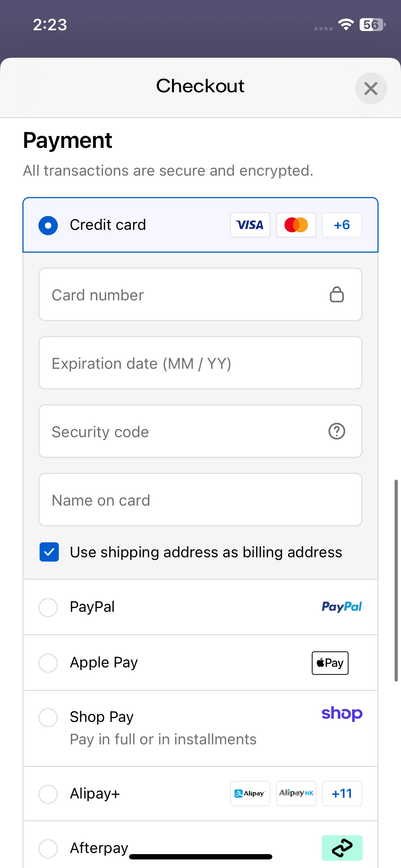Open the security code help question icon
Screen dimensions: 401x868
pyautogui.click(x=336, y=431)
